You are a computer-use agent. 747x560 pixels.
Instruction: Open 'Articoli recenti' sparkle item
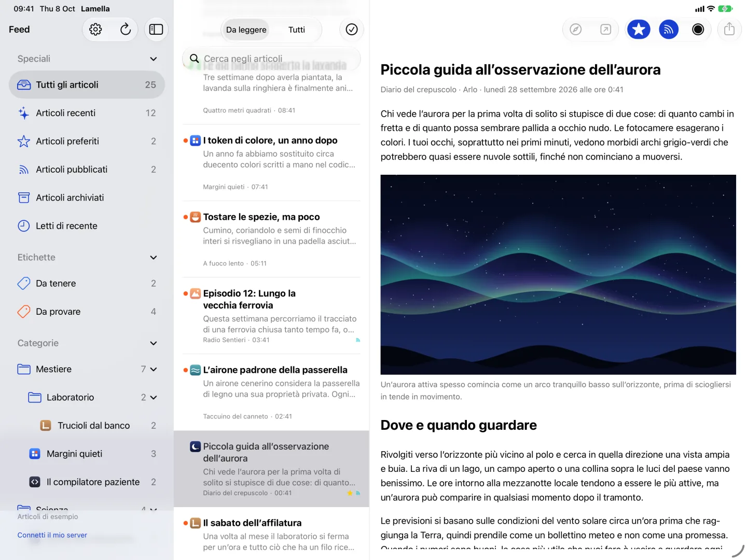[87, 113]
